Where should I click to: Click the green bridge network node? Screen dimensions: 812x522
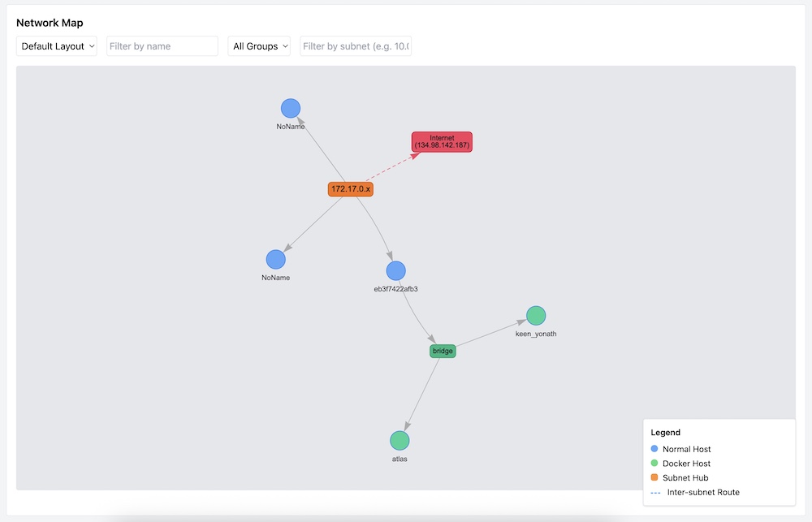(443, 351)
